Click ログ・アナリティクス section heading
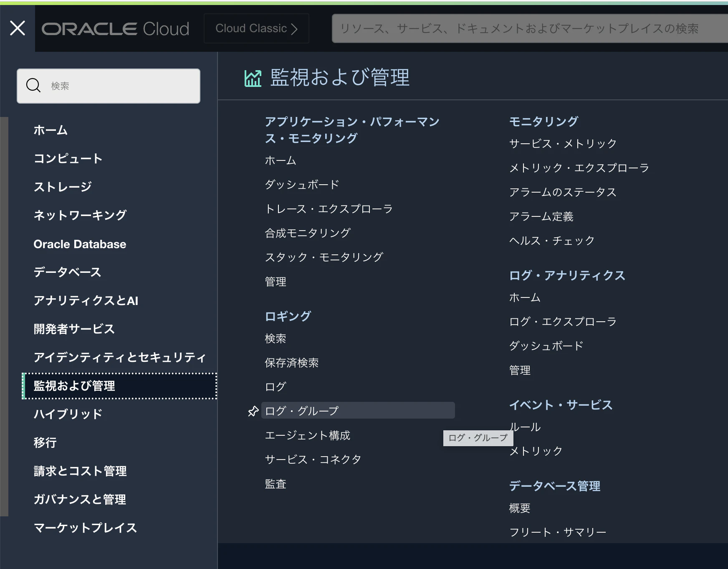This screenshot has height=569, width=728. 567,275
